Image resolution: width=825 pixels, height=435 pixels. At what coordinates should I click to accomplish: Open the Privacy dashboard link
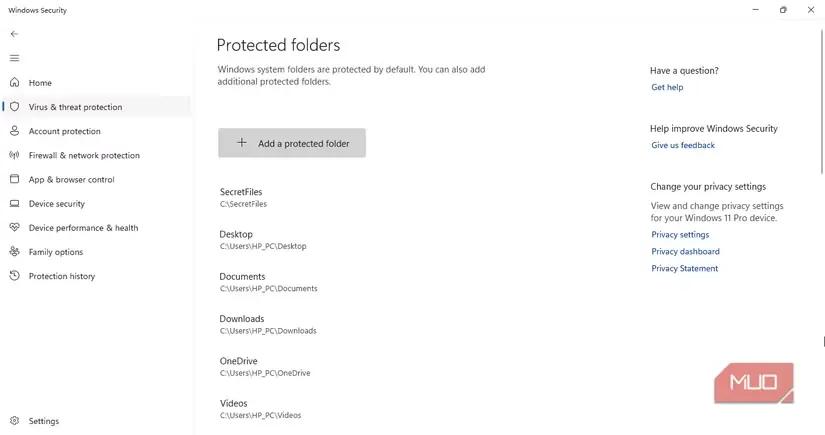coord(685,251)
